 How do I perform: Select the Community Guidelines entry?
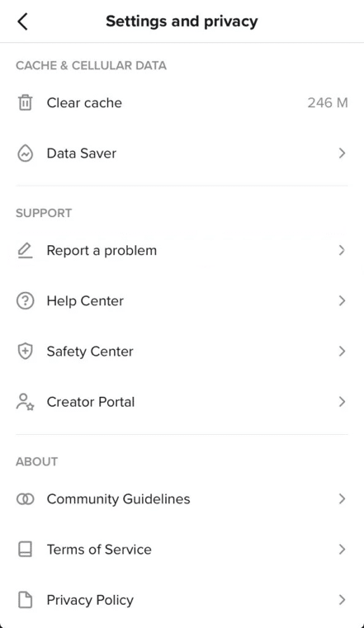point(182,498)
